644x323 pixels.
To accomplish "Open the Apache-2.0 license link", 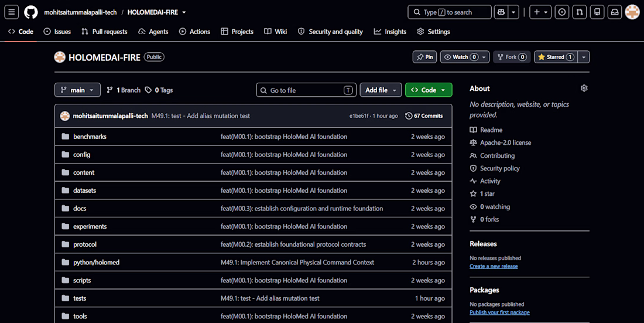I will click(501, 142).
